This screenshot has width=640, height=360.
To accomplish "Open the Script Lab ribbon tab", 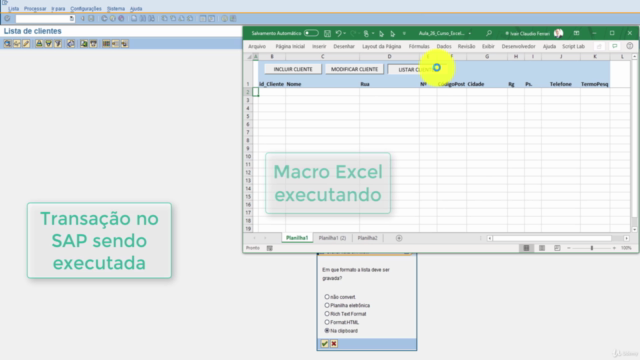I will tap(573, 47).
